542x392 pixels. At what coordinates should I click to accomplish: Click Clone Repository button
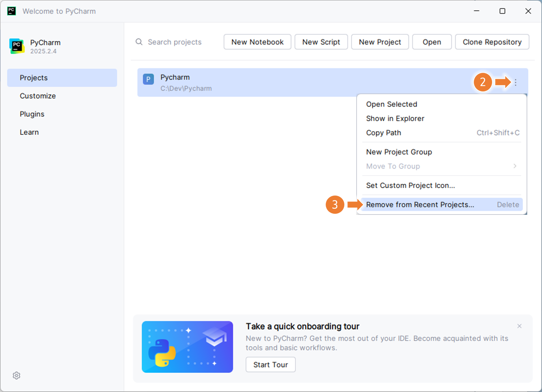point(492,42)
